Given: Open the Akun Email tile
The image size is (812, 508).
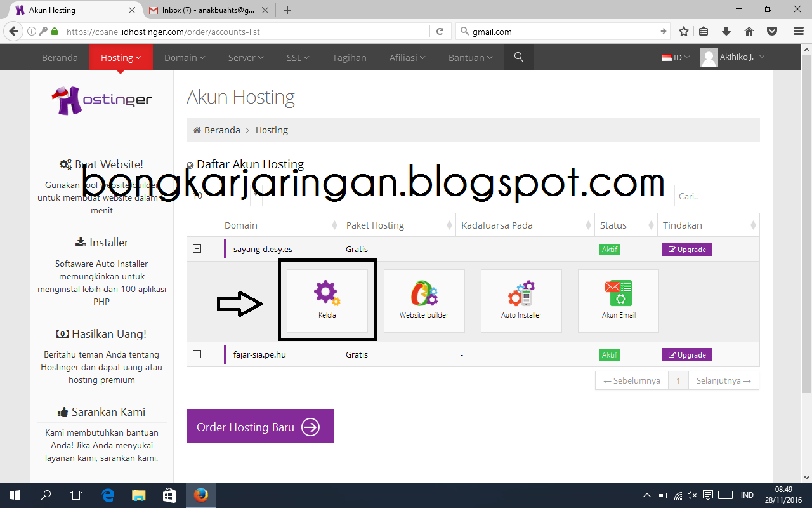Looking at the screenshot, I should tap(619, 300).
